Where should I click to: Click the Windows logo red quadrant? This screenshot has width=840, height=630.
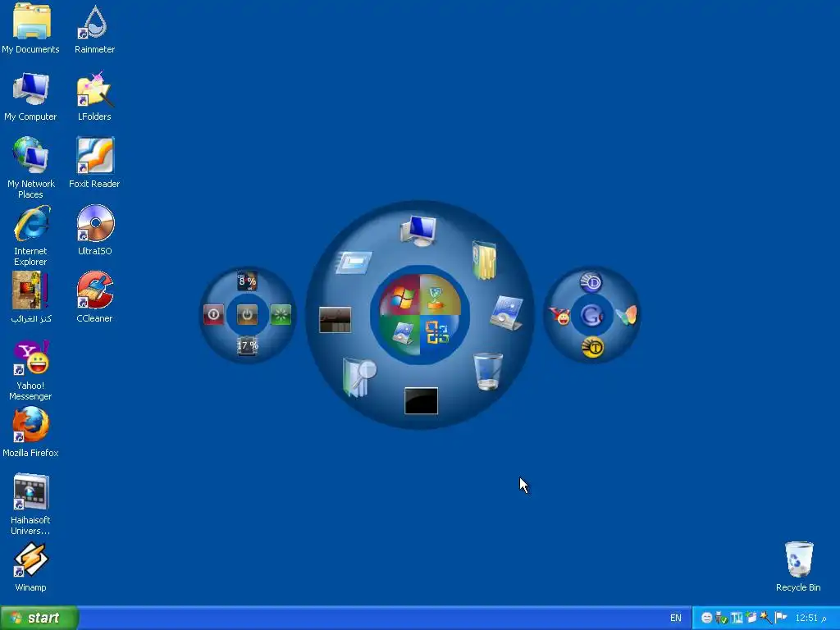click(x=400, y=296)
